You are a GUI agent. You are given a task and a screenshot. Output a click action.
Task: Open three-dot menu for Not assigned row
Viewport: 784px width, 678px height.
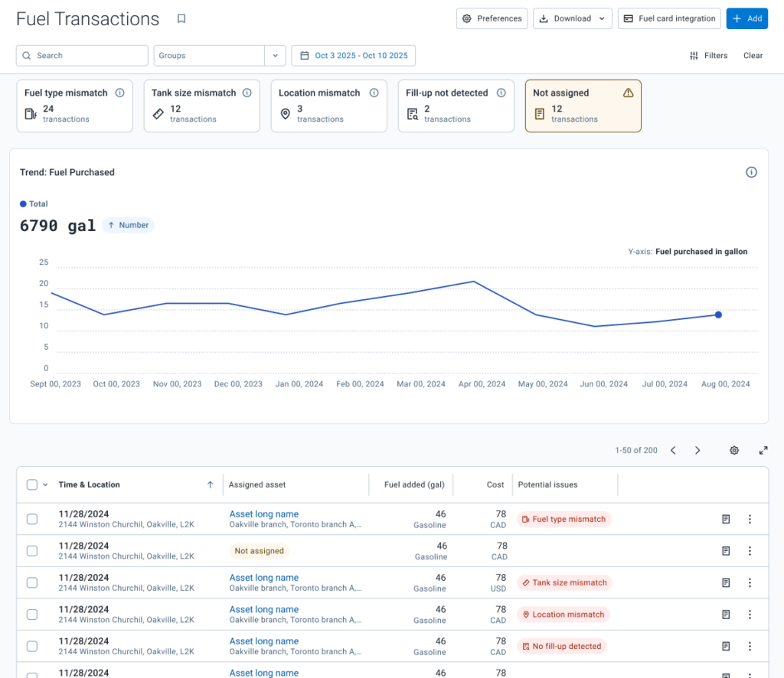[x=750, y=551]
